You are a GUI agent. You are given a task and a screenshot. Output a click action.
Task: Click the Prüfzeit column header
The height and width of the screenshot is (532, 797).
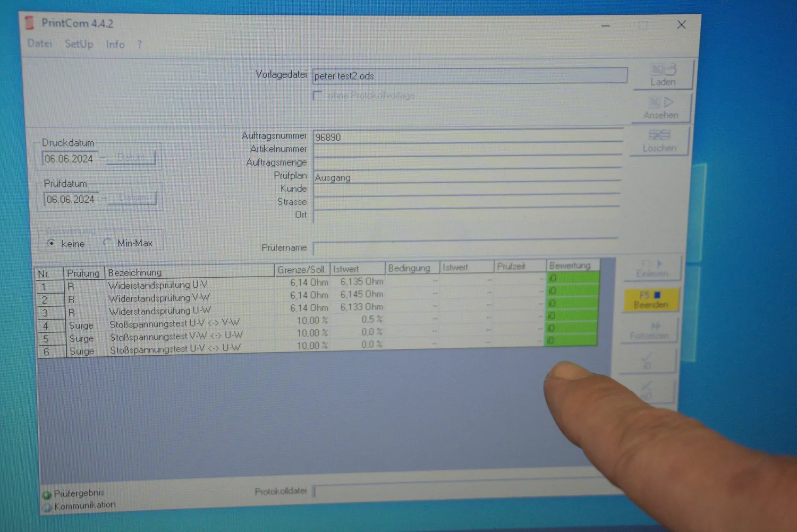pos(520,266)
